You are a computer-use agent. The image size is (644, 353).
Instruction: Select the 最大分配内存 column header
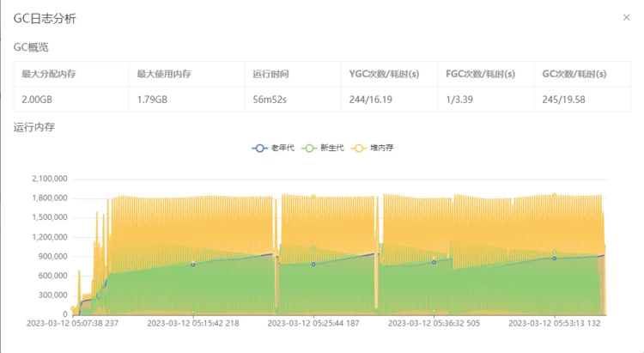pyautogui.click(x=49, y=74)
